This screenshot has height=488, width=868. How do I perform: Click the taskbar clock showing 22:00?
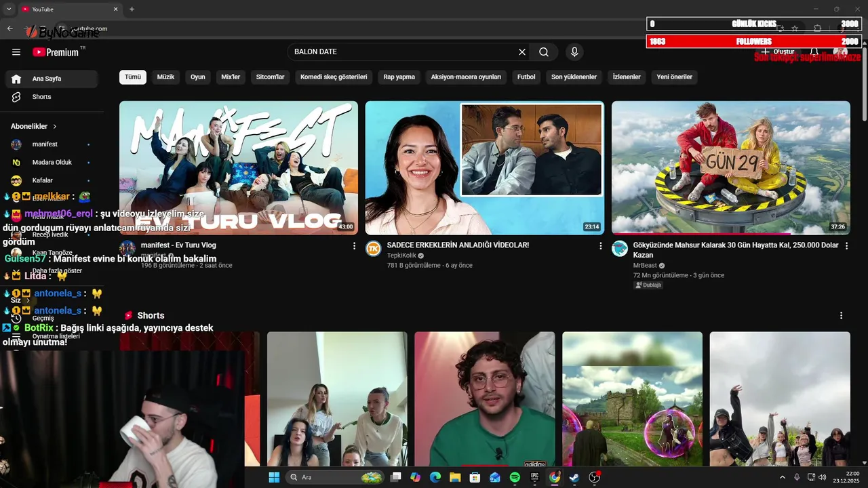point(847,477)
